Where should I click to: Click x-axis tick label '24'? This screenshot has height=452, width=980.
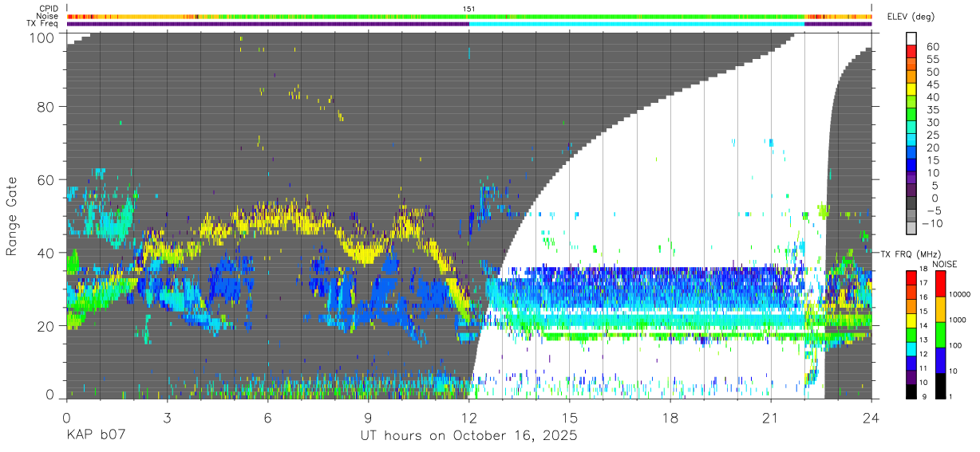tap(871, 417)
